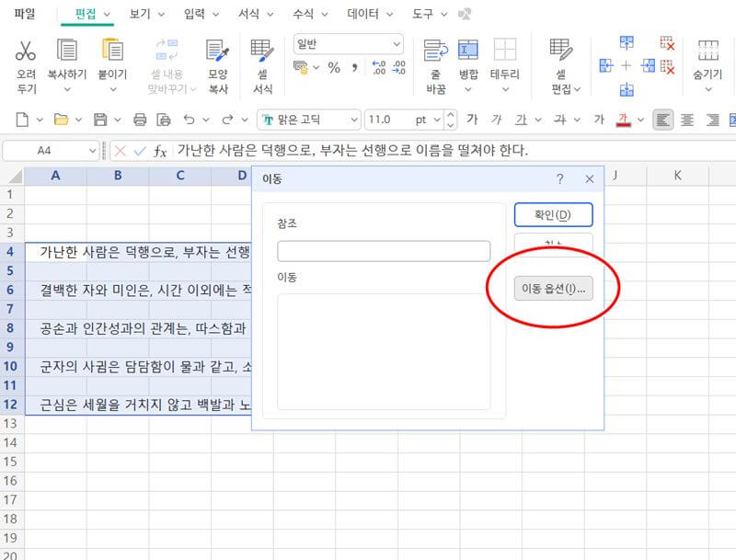Click the formula bar confirm check icon
736x560 pixels.
pyautogui.click(x=140, y=151)
